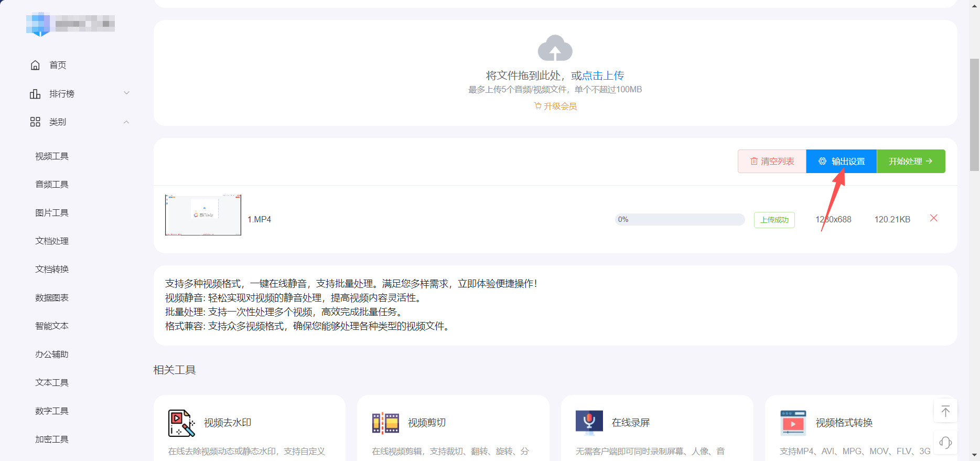980x461 pixels.
Task: Click the back-to-top arrow icon
Action: coord(945,411)
